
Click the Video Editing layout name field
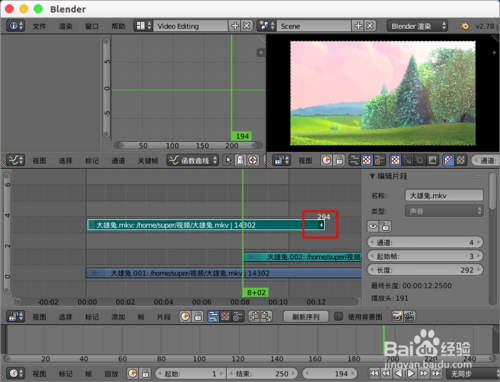click(x=190, y=26)
